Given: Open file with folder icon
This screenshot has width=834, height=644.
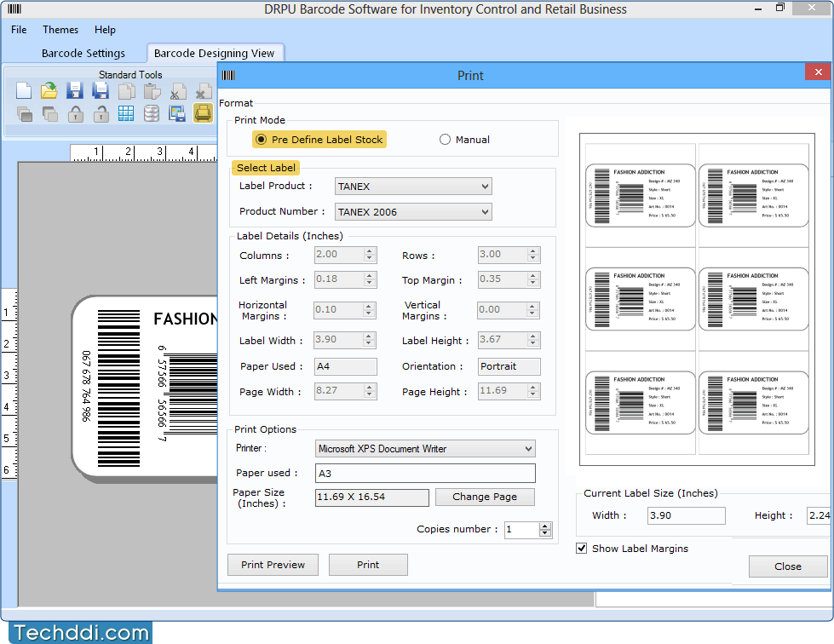Looking at the screenshot, I should tap(49, 91).
